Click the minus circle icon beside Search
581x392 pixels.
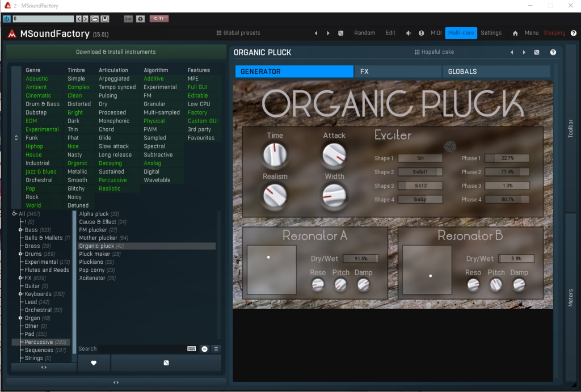204,349
